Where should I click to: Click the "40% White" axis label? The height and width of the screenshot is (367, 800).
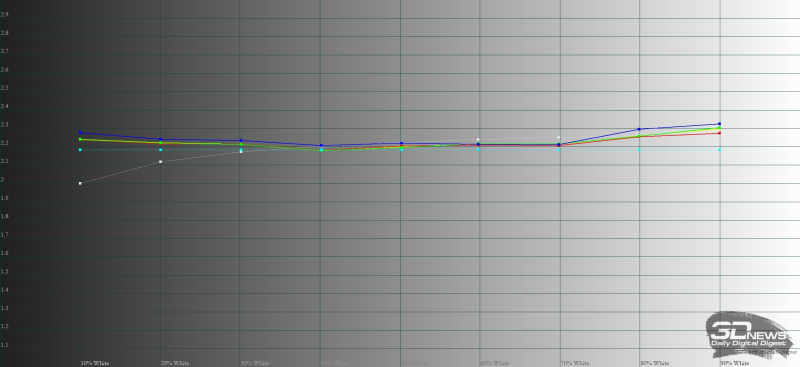tap(335, 363)
